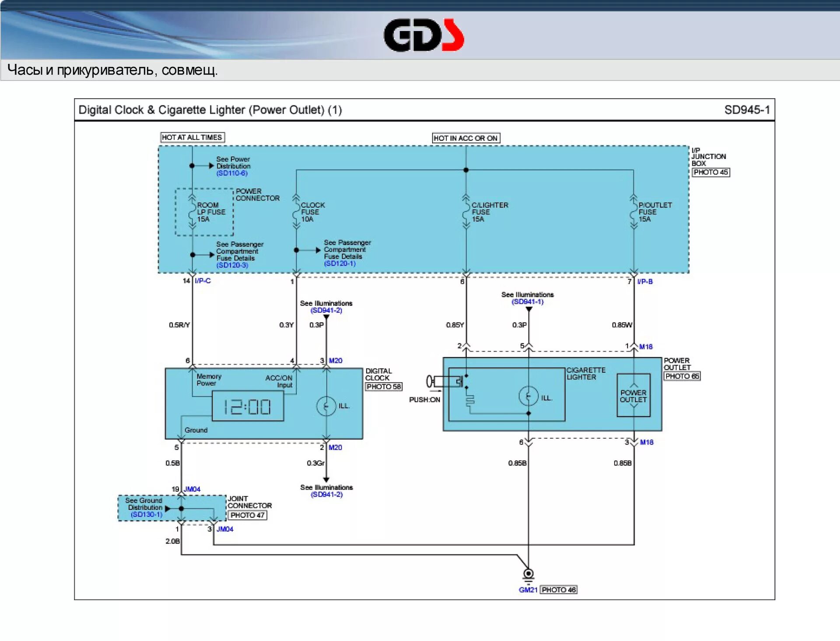The height and width of the screenshot is (641, 840).
Task: Click the SD945-1 diagram code
Action: 747,110
